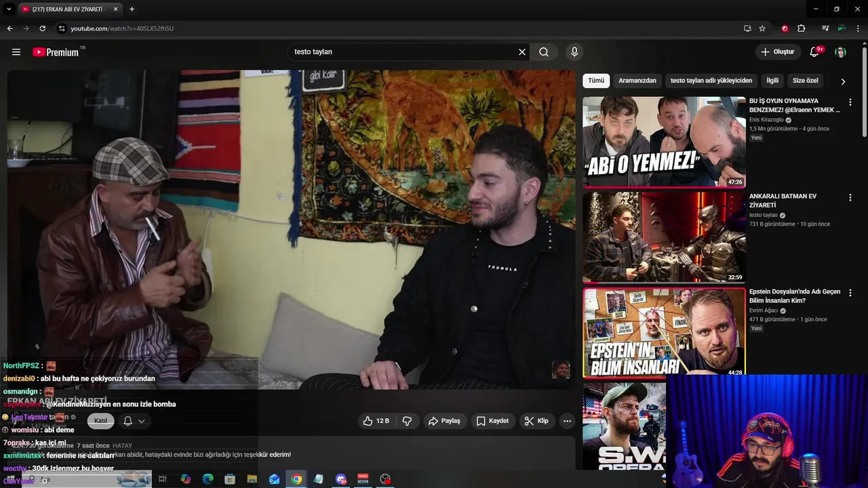868x488 pixels.
Task: Open a new Chrome tab
Action: [132, 9]
